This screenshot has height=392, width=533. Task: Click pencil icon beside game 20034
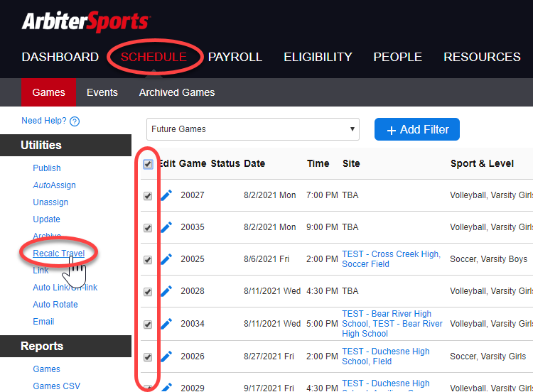click(x=166, y=324)
